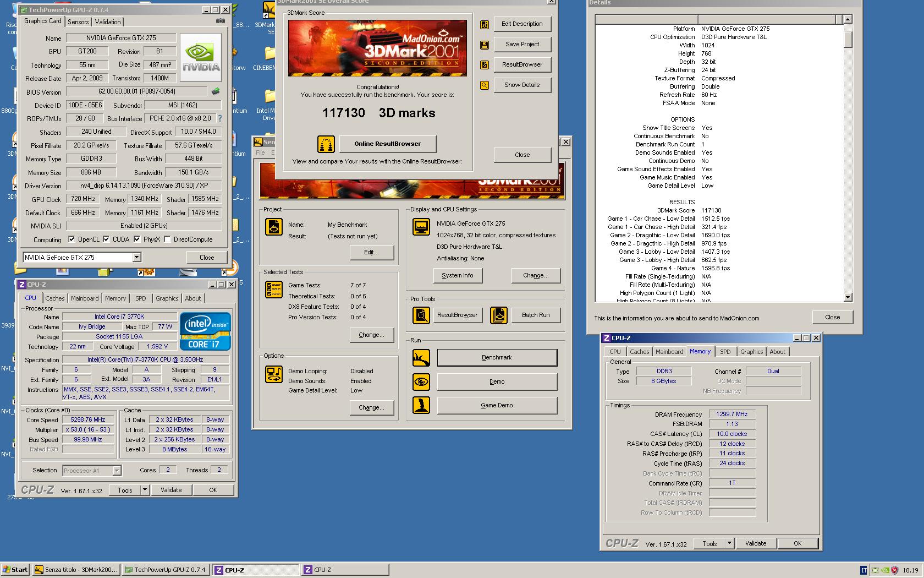Screen dimensions: 924x578
Task: Click OK in right CPU-Z window
Action: pos(797,543)
